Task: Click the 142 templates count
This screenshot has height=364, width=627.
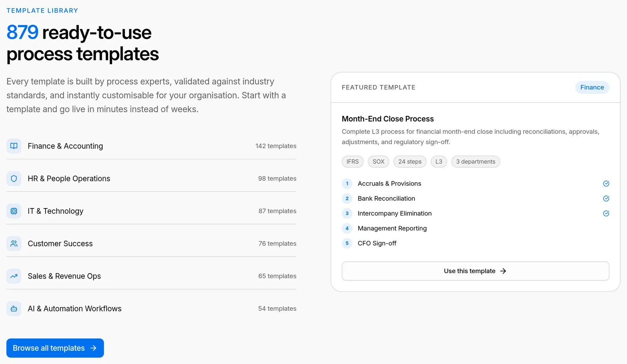Action: [276, 146]
